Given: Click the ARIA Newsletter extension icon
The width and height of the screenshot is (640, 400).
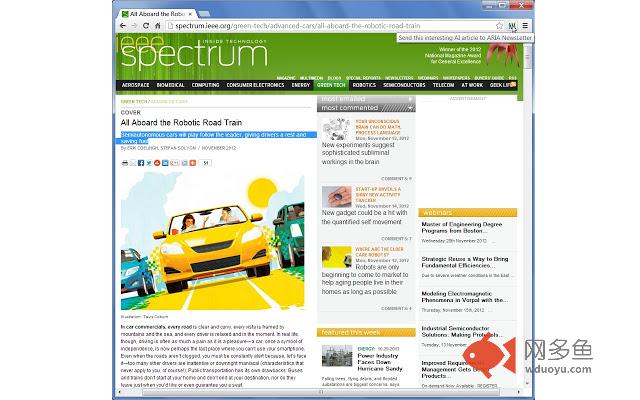Looking at the screenshot, I should click(512, 26).
